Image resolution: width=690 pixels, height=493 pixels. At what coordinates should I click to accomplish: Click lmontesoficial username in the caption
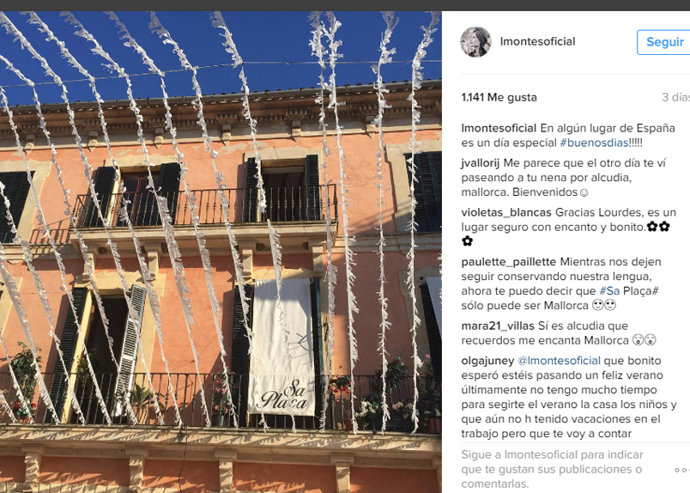(499, 128)
